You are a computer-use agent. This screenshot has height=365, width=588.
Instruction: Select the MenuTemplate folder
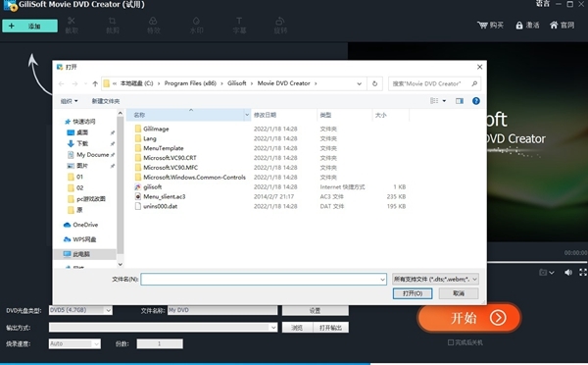click(x=163, y=148)
